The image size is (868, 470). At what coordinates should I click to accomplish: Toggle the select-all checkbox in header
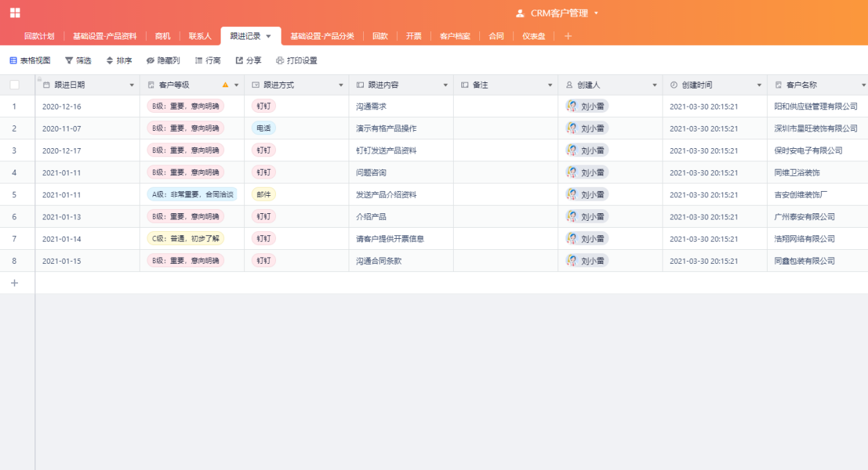[x=15, y=85]
